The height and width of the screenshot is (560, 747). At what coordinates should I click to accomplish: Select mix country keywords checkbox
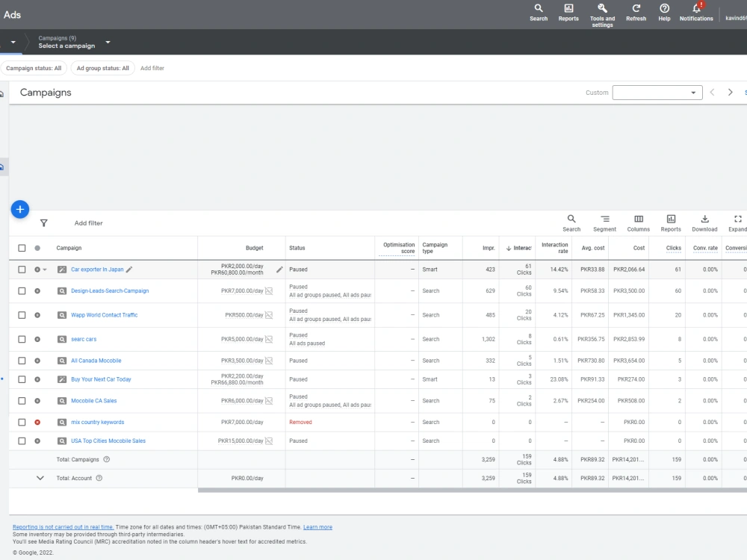click(x=22, y=423)
